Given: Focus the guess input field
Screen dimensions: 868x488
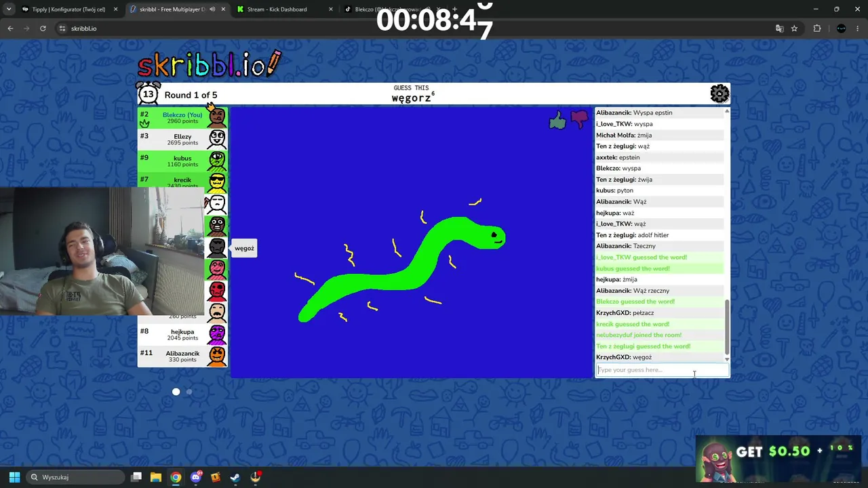Looking at the screenshot, I should (662, 370).
